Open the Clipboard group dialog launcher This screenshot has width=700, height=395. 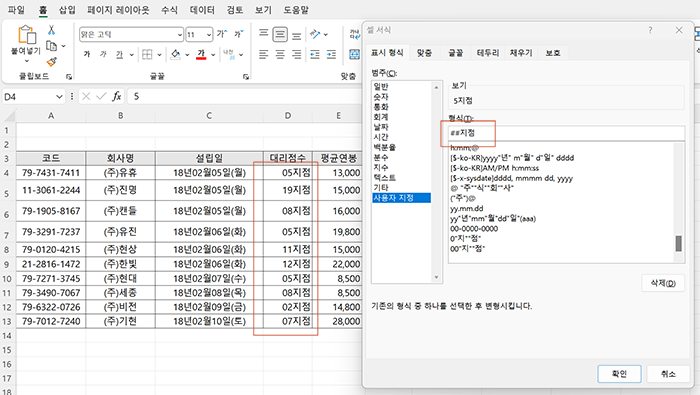pos(69,77)
